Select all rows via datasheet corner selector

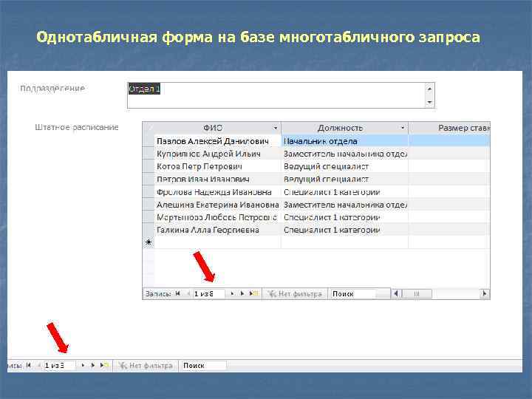[x=149, y=128]
